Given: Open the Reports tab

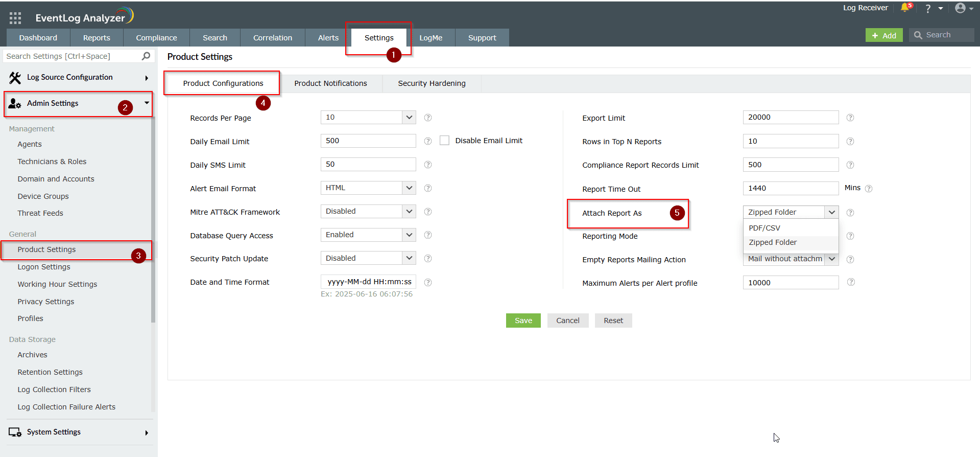Looking at the screenshot, I should pos(97,38).
